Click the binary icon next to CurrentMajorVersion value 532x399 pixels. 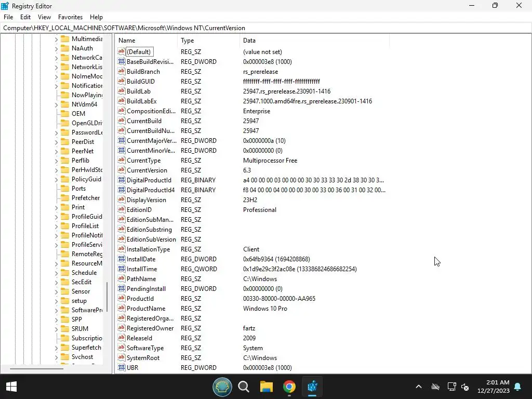point(122,140)
